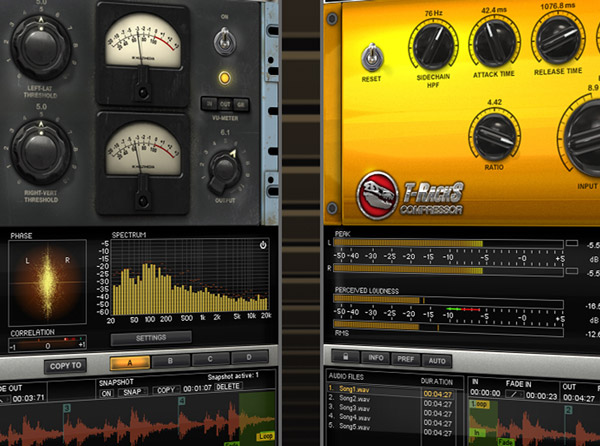Adjust the Release Time knob
The image size is (600, 446).
pyautogui.click(x=558, y=39)
